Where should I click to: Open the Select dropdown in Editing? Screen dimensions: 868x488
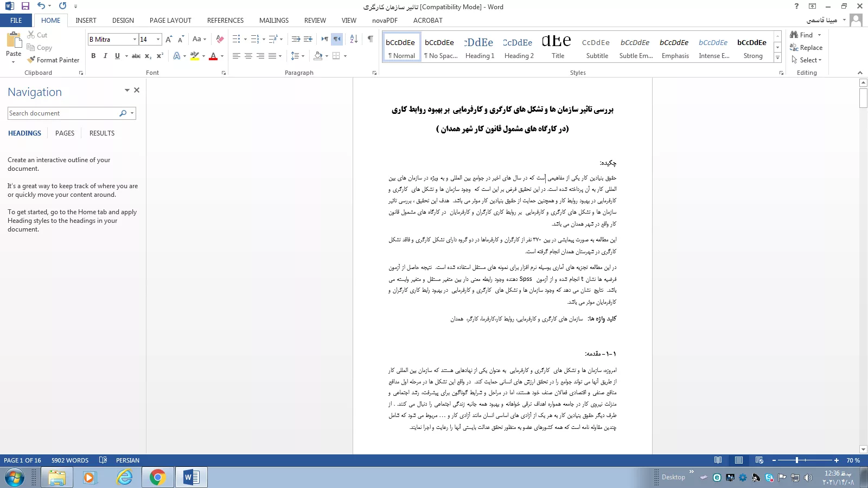click(807, 60)
